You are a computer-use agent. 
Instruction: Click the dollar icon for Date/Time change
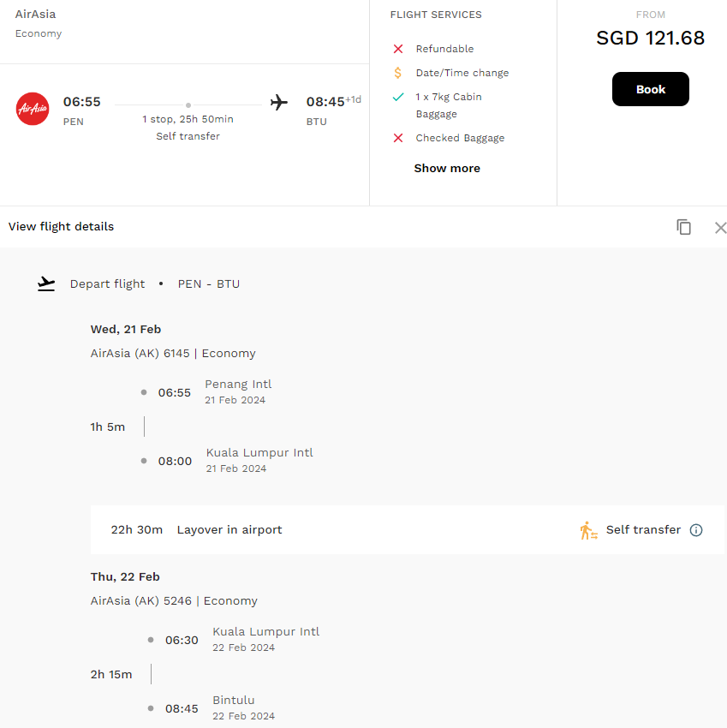tap(398, 73)
